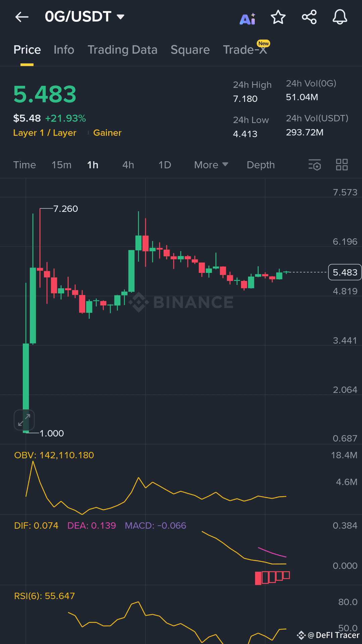Open the chart layout grid icon
The width and height of the screenshot is (362, 644).
click(342, 165)
